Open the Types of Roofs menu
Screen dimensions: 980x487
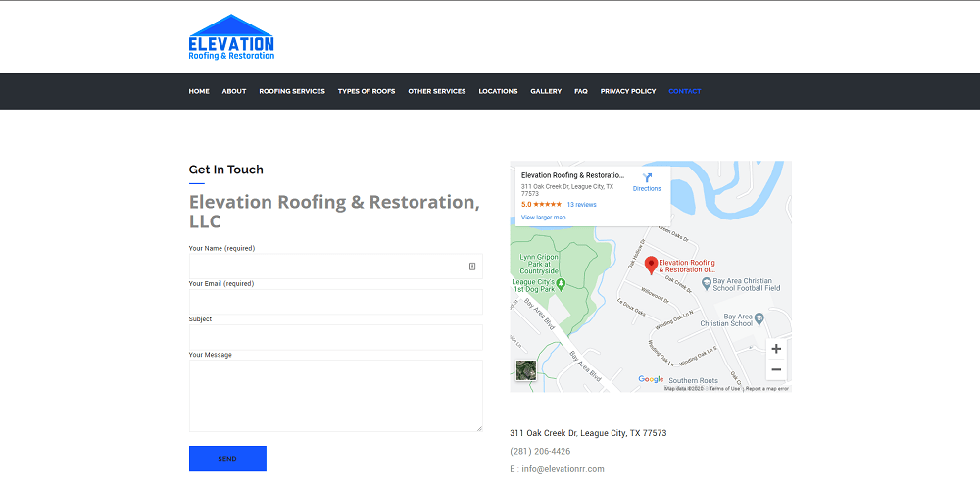(367, 91)
